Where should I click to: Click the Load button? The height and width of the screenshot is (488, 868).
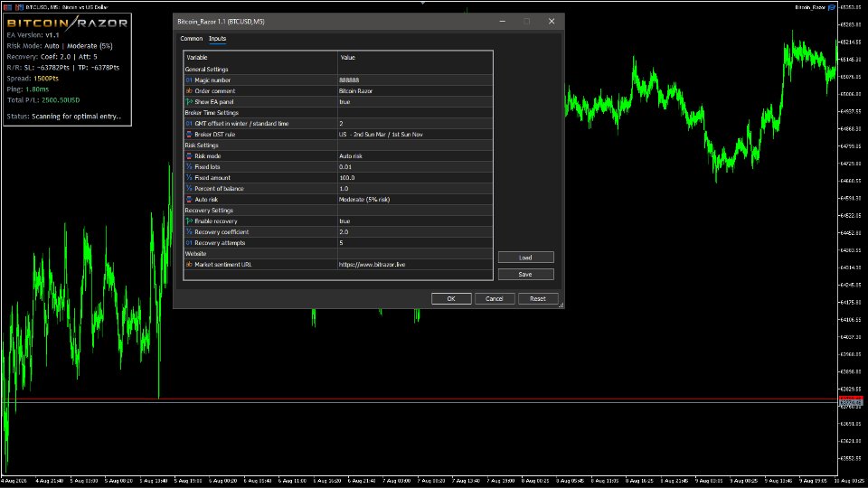(525, 258)
